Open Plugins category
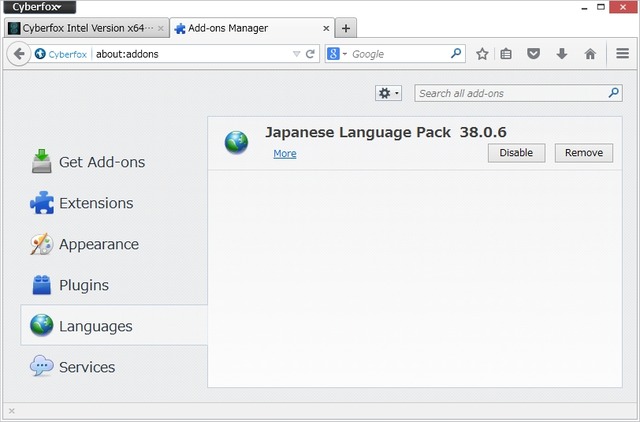The width and height of the screenshot is (640, 422). click(x=114, y=285)
